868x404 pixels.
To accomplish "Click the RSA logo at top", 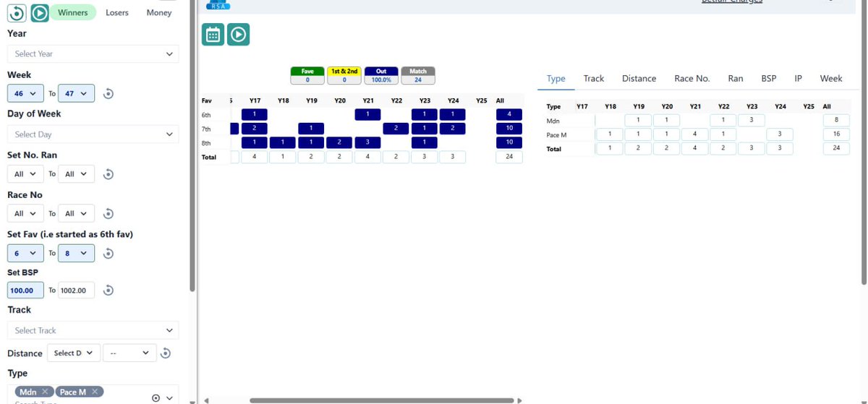I will [x=218, y=4].
